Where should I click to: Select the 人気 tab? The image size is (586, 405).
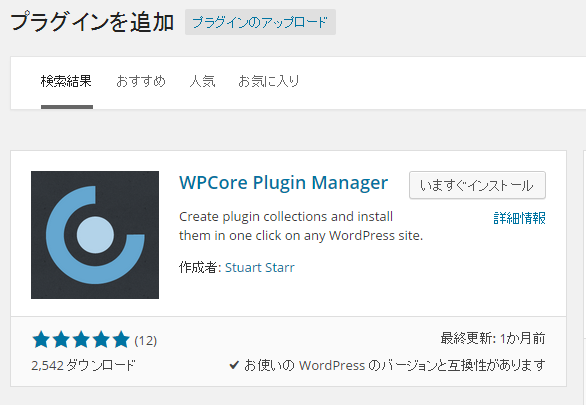[x=202, y=81]
